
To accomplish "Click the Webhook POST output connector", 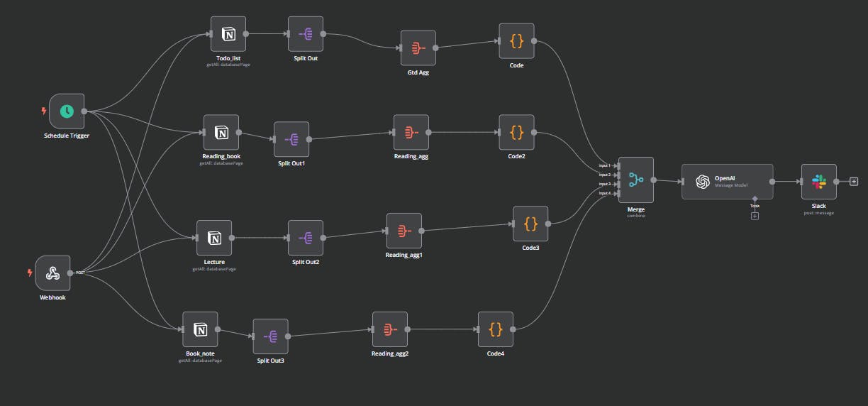I will pyautogui.click(x=70, y=273).
